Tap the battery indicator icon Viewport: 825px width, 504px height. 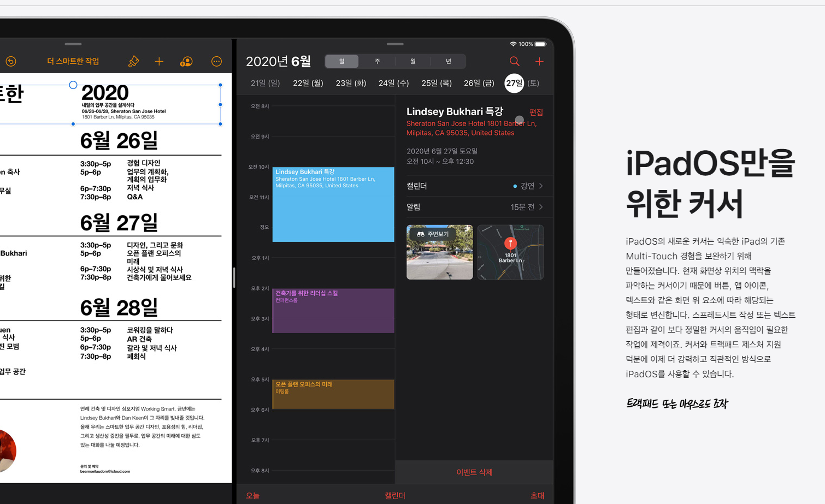coord(540,44)
